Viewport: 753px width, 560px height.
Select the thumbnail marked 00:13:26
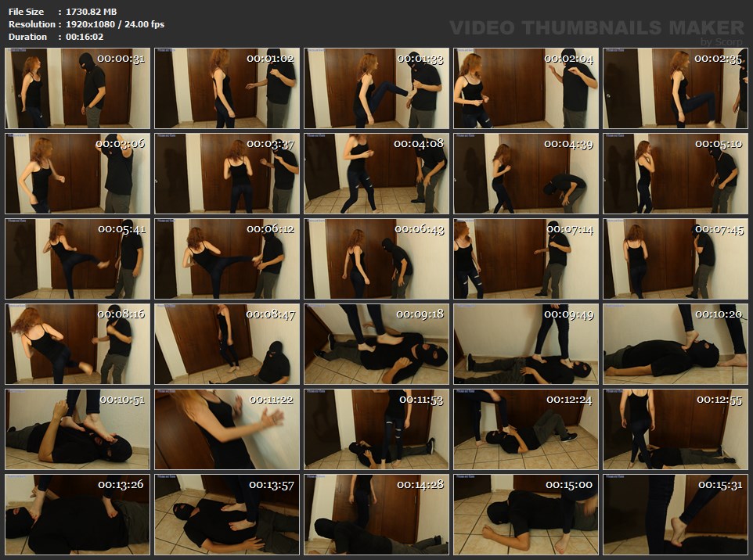(x=77, y=515)
